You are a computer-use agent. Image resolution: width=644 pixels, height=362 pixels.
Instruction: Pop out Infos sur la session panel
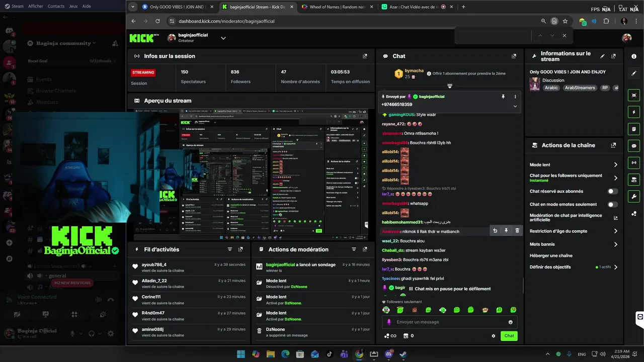tap(365, 56)
